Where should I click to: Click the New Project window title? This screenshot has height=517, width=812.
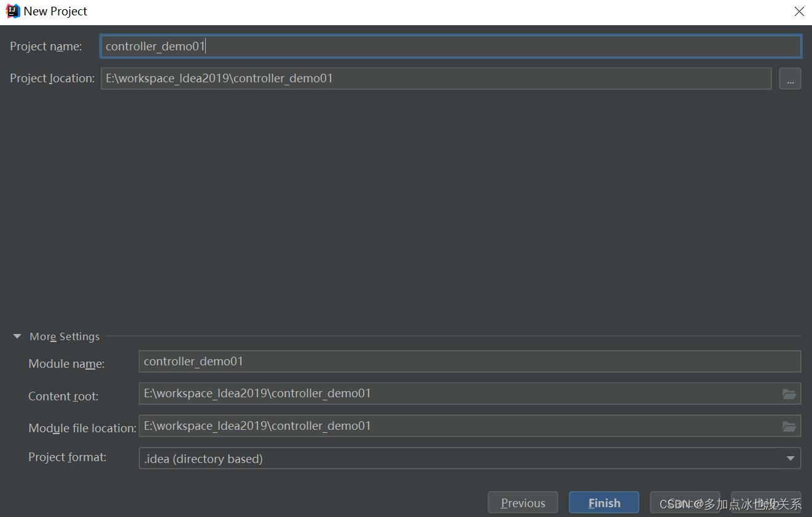point(55,11)
